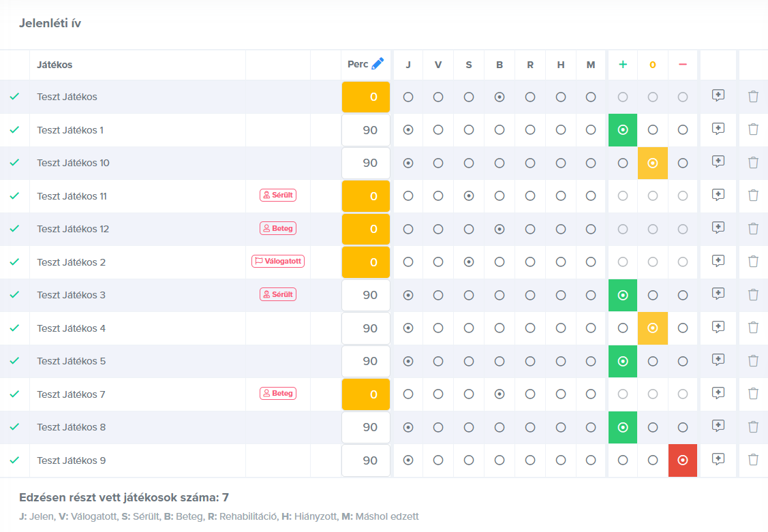768x532 pixels.
Task: Click trash icon for Teszt Játékos 4
Action: coord(753,328)
